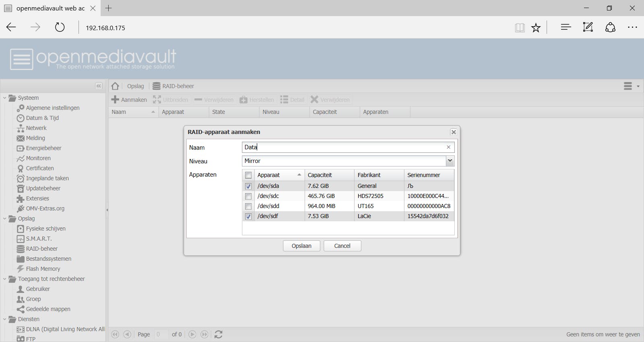Collapse the left navigation panel

(99, 86)
